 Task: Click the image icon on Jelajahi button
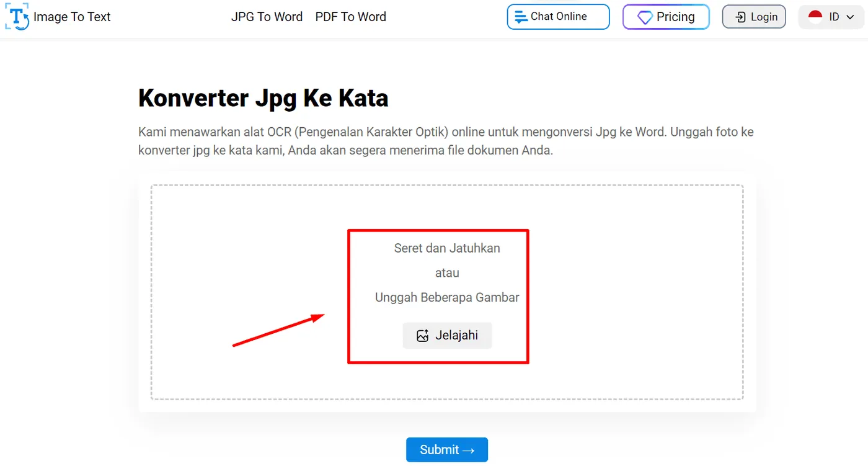click(x=423, y=336)
